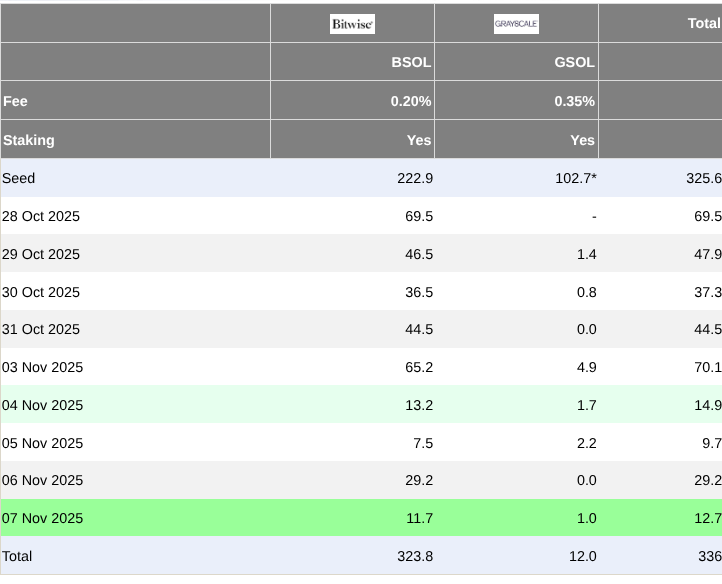Select the 28 Oct 2025 date cell

point(41,216)
